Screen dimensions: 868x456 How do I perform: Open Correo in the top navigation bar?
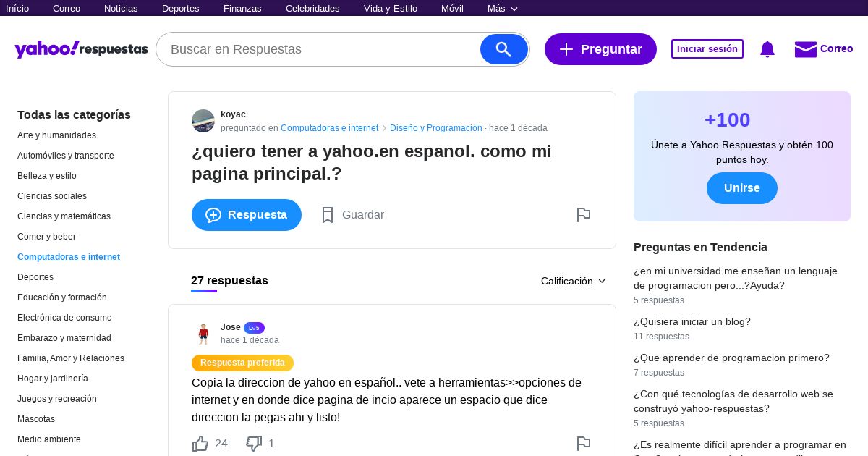67,9
